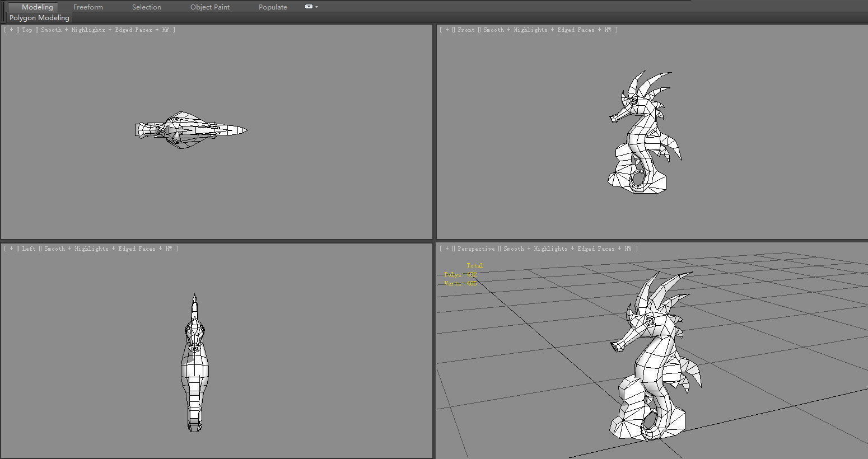Screen dimensions: 868x459
Task: Select the seahorse model in the Top viewport
Action: (x=190, y=130)
